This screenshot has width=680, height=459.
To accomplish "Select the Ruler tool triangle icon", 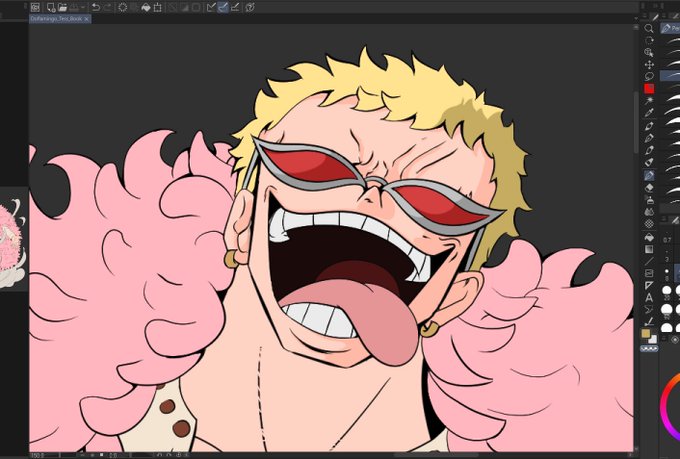I will 649,285.
